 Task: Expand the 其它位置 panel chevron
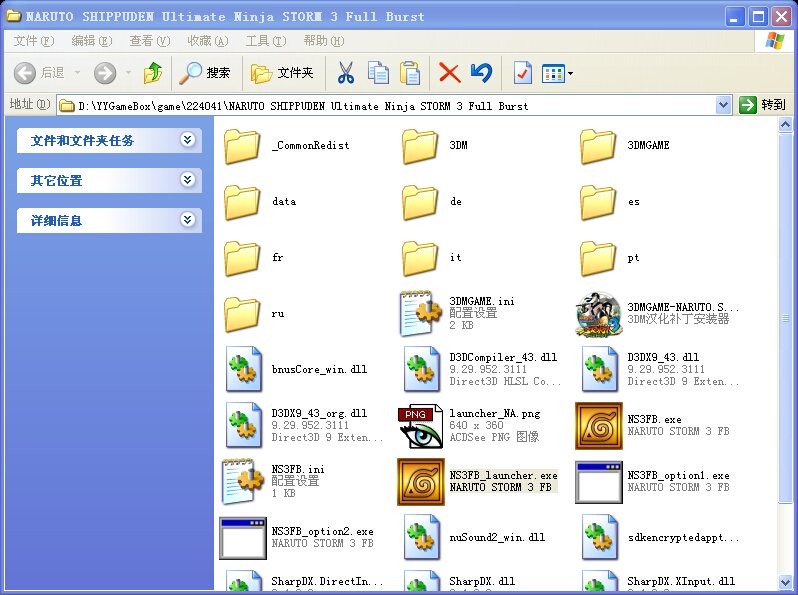pyautogui.click(x=187, y=180)
